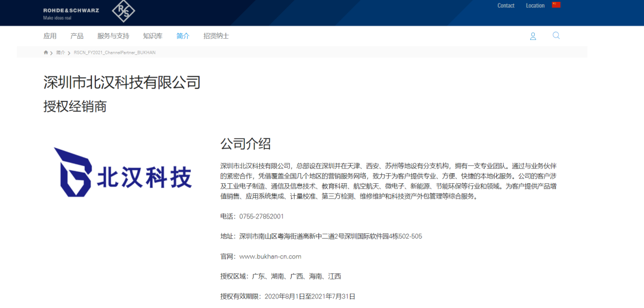This screenshot has width=644, height=308.
Task: Select the 简介 menu item
Action: pos(183,36)
